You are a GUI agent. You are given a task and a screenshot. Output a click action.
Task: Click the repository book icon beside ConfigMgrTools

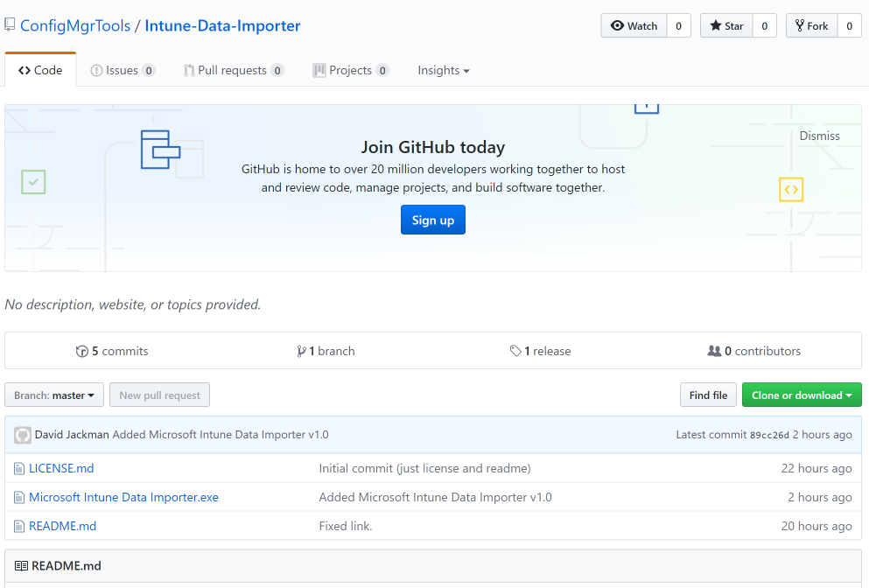[10, 25]
